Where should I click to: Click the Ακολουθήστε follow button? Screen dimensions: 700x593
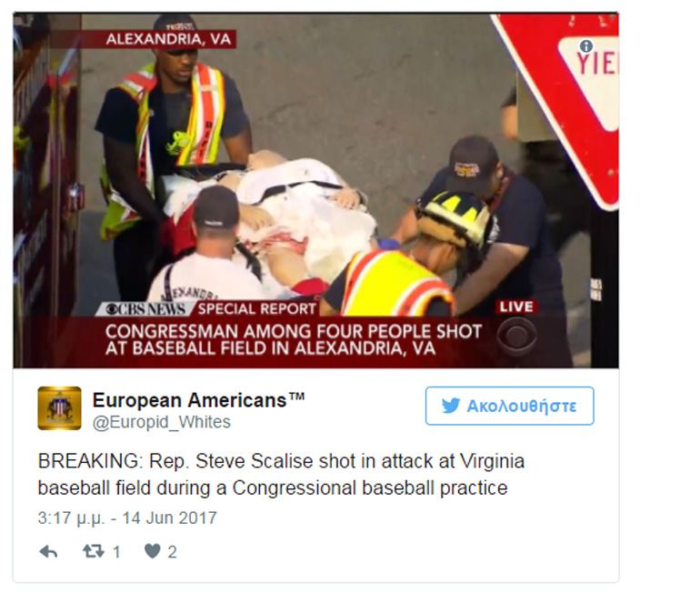(509, 406)
